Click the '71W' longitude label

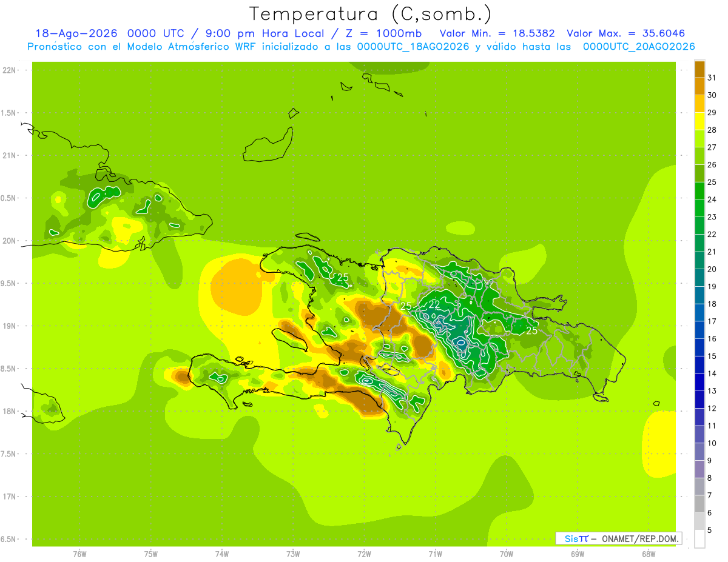coord(435,554)
